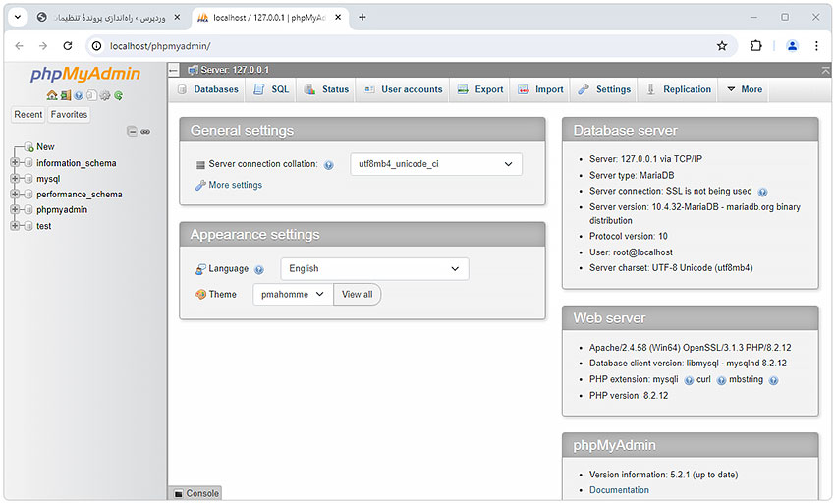This screenshot has height=504, width=835.
Task: Open the More settings link
Action: (236, 185)
